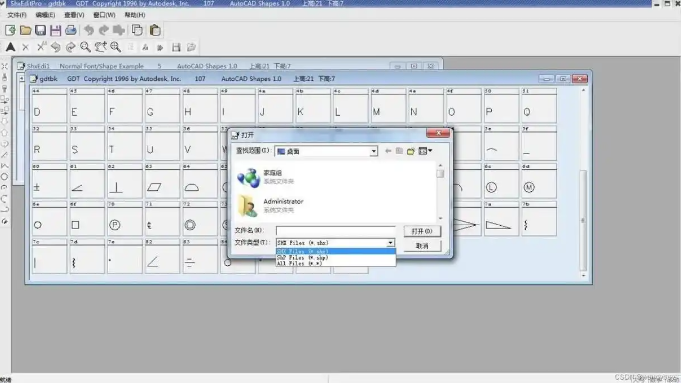Click the Paste clipboard icon
Image resolution: width=681 pixels, height=383 pixels.
pyautogui.click(x=155, y=30)
